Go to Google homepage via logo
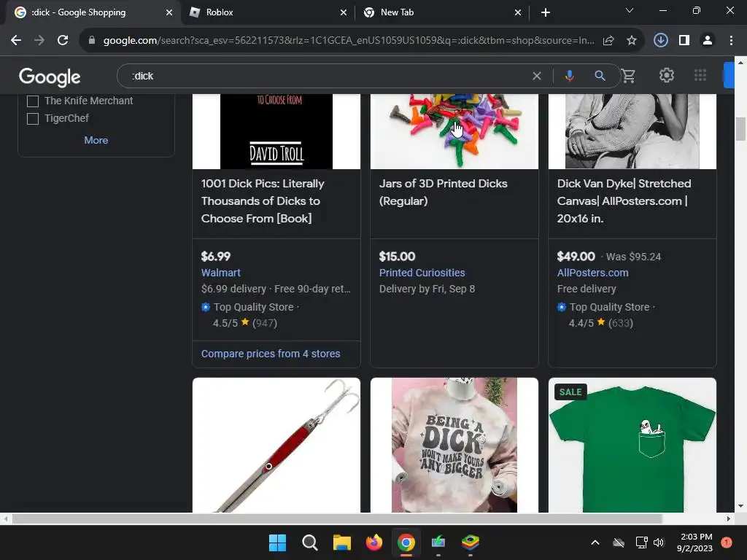The image size is (747, 560). point(50,77)
